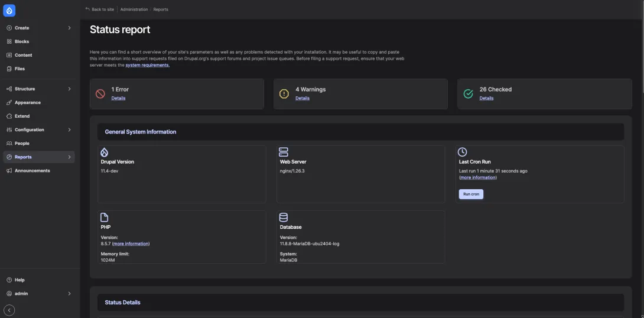Click the Help question mark icon
Viewport: 644px width, 318px height.
click(9, 280)
